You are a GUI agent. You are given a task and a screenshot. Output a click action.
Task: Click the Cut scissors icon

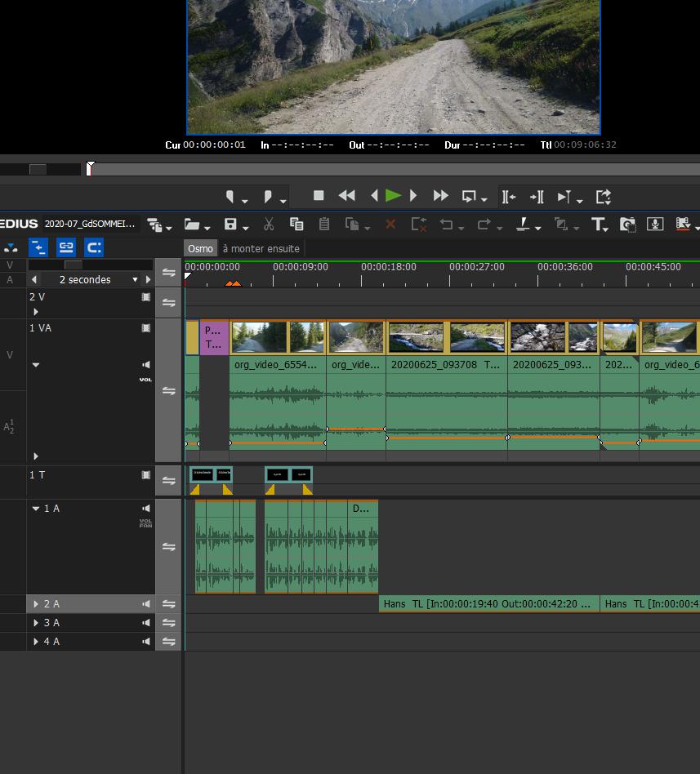tap(269, 225)
